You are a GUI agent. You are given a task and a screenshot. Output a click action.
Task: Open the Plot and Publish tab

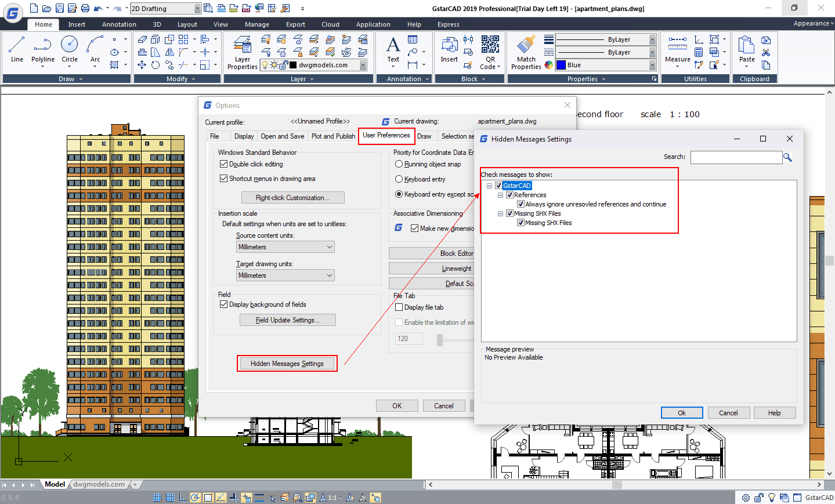333,136
